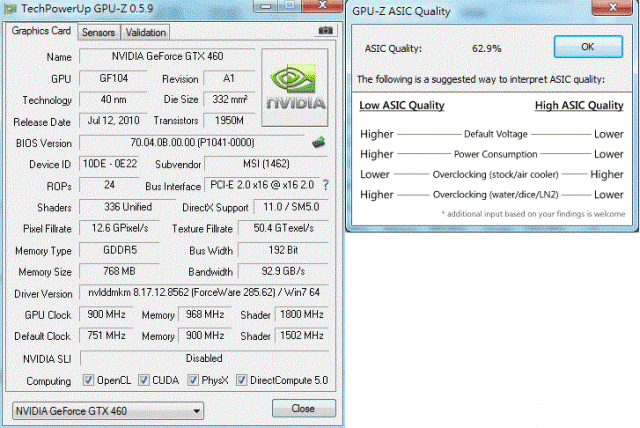
Task: Click the Device ID field 10DE - 0E22
Action: pos(109,164)
